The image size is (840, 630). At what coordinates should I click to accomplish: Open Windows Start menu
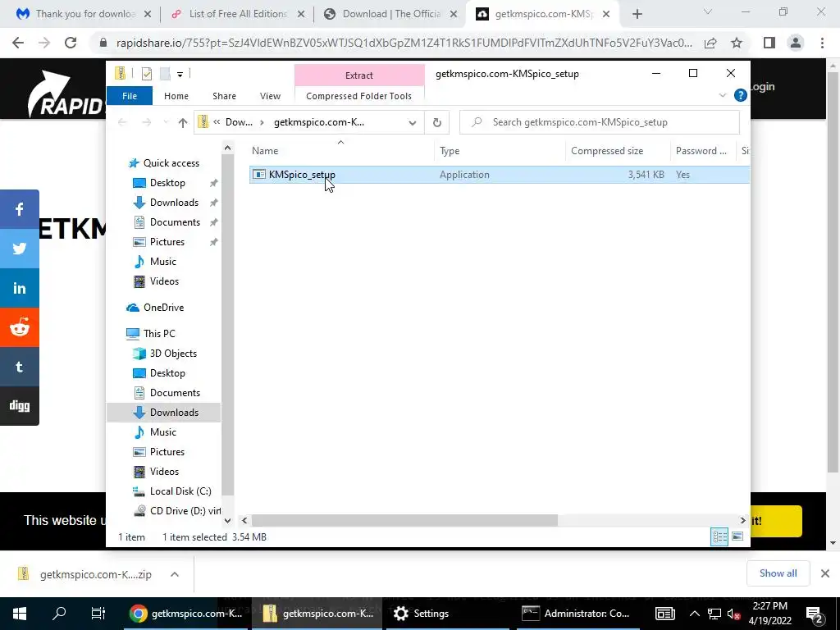(20, 614)
